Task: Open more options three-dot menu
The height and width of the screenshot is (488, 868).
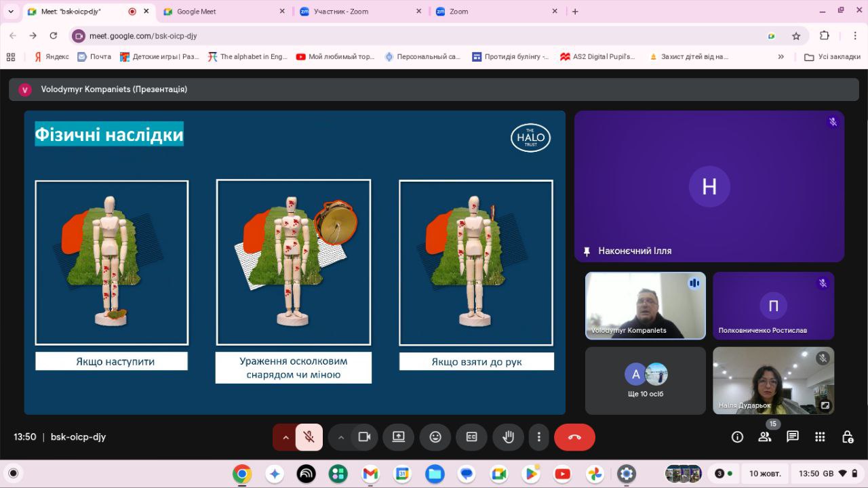Action: click(539, 437)
